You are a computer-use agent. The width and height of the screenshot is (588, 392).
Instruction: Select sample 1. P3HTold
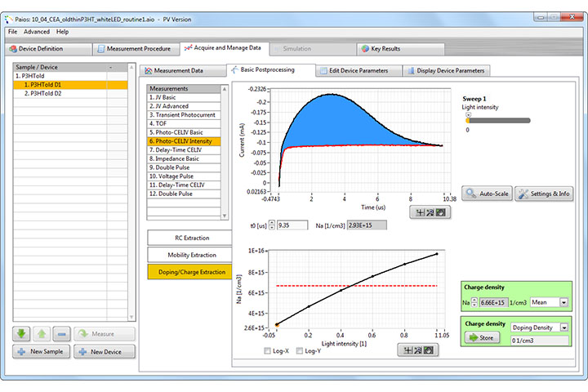70,76
